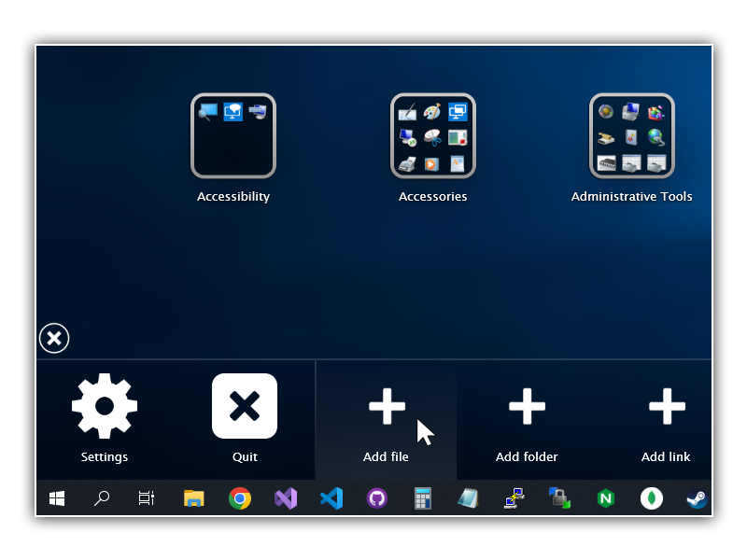The width and height of the screenshot is (747, 560).
Task: Open Visual Studio Code from the taskbar
Action: (x=331, y=498)
